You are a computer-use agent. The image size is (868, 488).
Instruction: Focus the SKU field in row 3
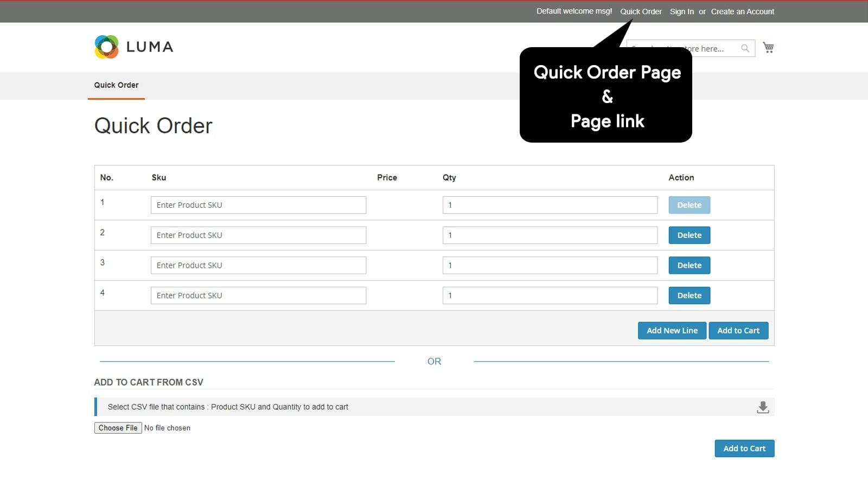click(x=258, y=265)
